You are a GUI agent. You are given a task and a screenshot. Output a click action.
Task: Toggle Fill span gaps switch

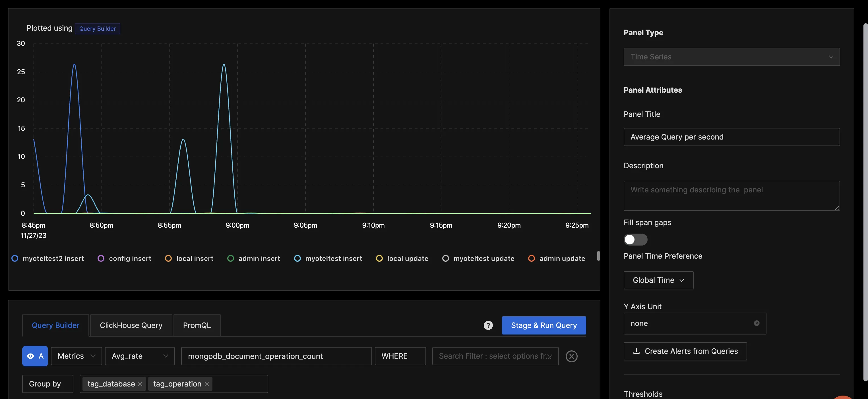tap(635, 239)
